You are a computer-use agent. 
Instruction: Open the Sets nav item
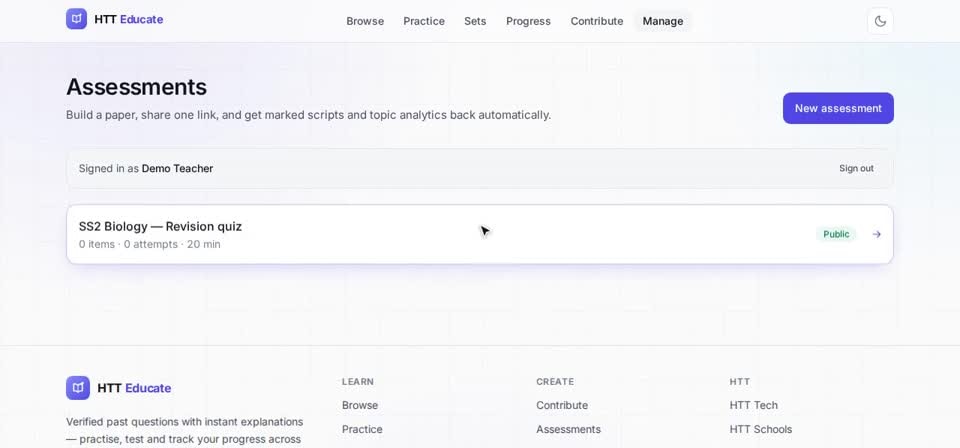point(475,21)
